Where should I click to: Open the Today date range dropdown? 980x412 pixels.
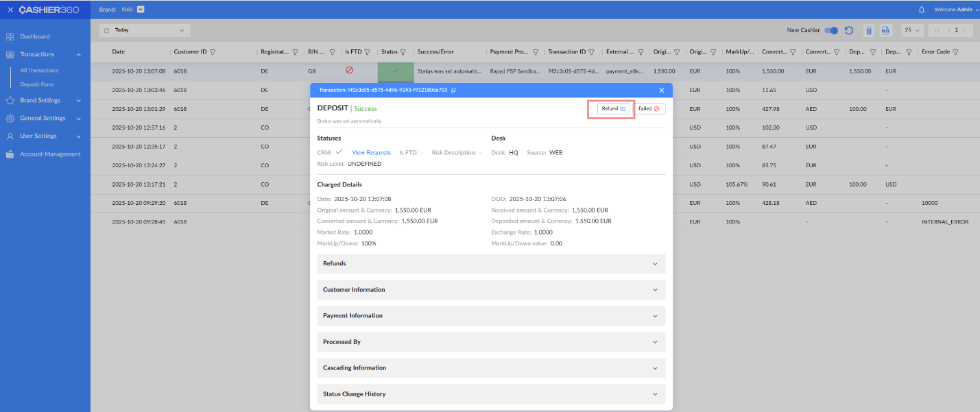145,30
